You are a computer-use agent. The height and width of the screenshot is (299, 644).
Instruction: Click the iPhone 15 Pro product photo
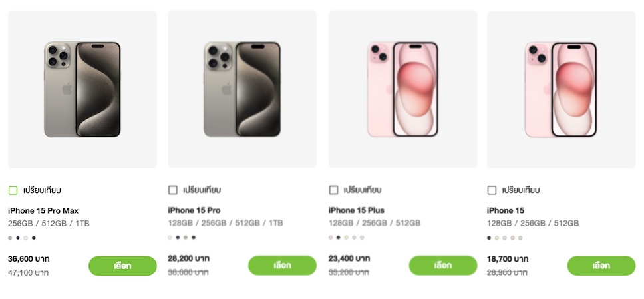pos(242,89)
